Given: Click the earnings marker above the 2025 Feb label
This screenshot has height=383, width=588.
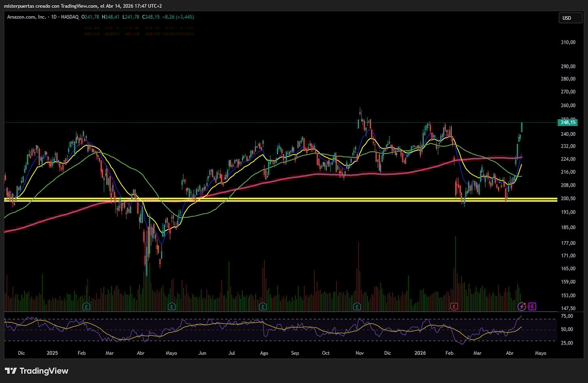Looking at the screenshot, I should tap(86, 307).
